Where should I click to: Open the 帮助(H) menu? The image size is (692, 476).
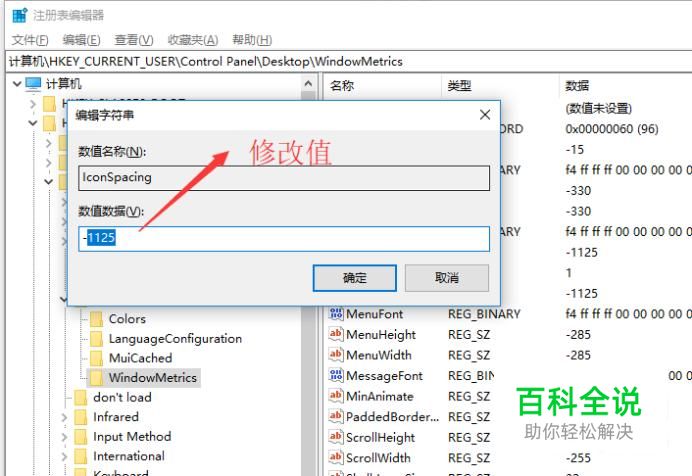[252, 40]
